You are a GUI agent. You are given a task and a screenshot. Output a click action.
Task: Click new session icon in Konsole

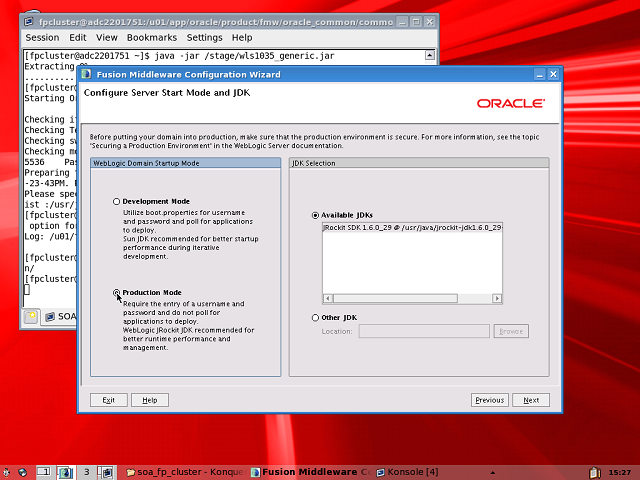tap(31, 316)
